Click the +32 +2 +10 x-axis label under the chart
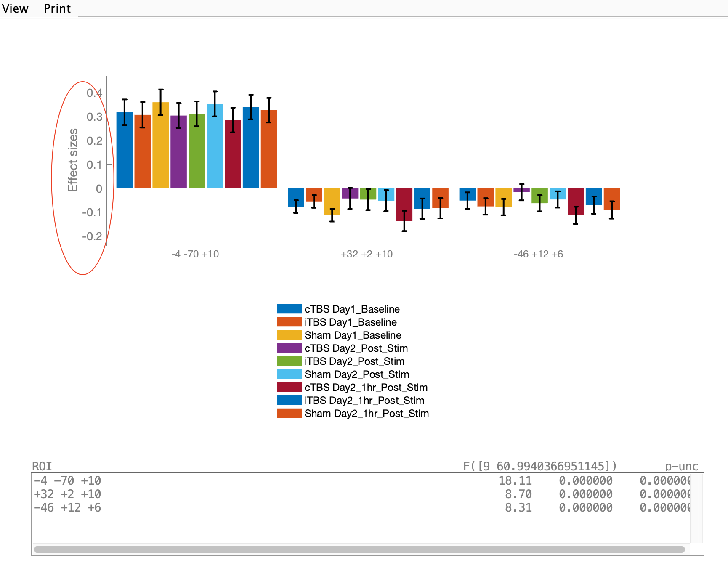The image size is (728, 568). [367, 254]
